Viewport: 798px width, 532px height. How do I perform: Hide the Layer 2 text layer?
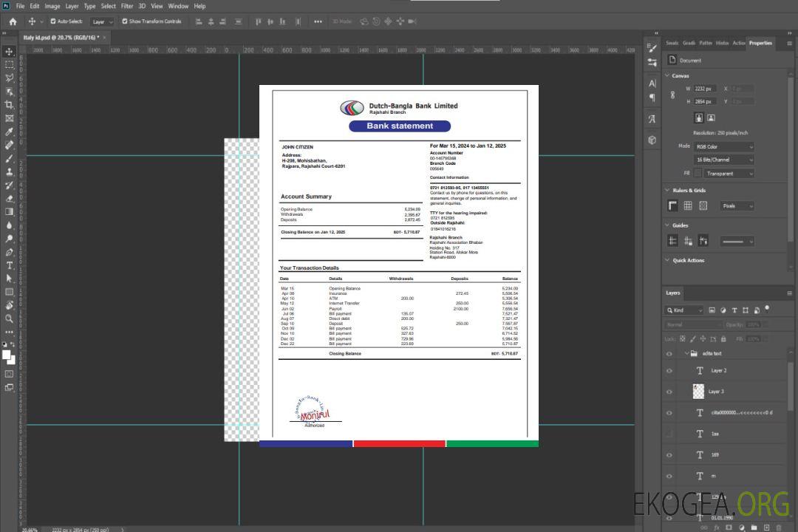click(x=669, y=370)
